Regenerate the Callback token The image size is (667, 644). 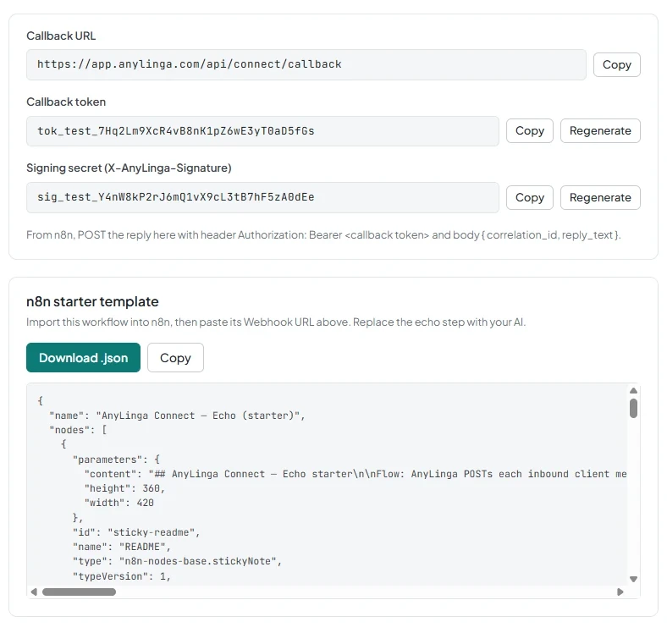pos(600,130)
